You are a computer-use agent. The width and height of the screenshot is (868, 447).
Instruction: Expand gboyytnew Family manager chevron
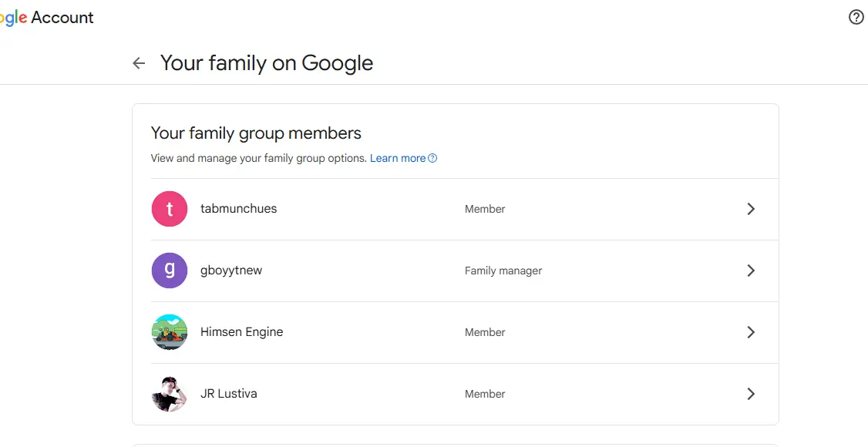(751, 271)
